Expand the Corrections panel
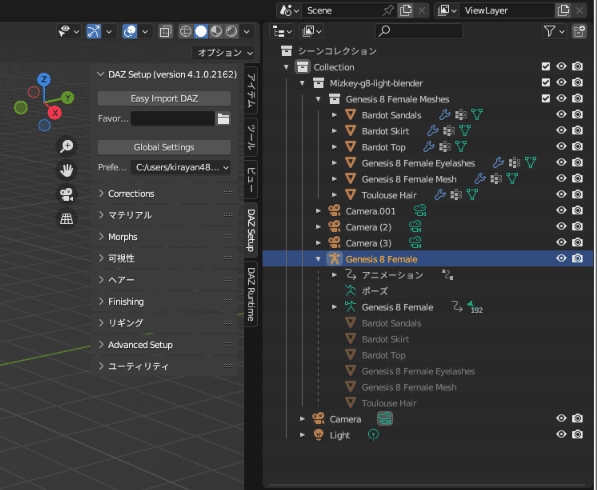 click(164, 194)
